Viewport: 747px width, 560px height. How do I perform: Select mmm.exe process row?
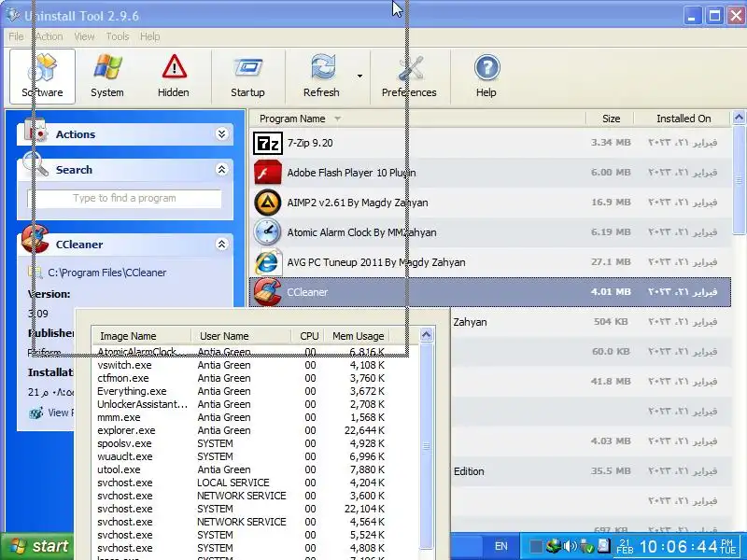coord(241,417)
